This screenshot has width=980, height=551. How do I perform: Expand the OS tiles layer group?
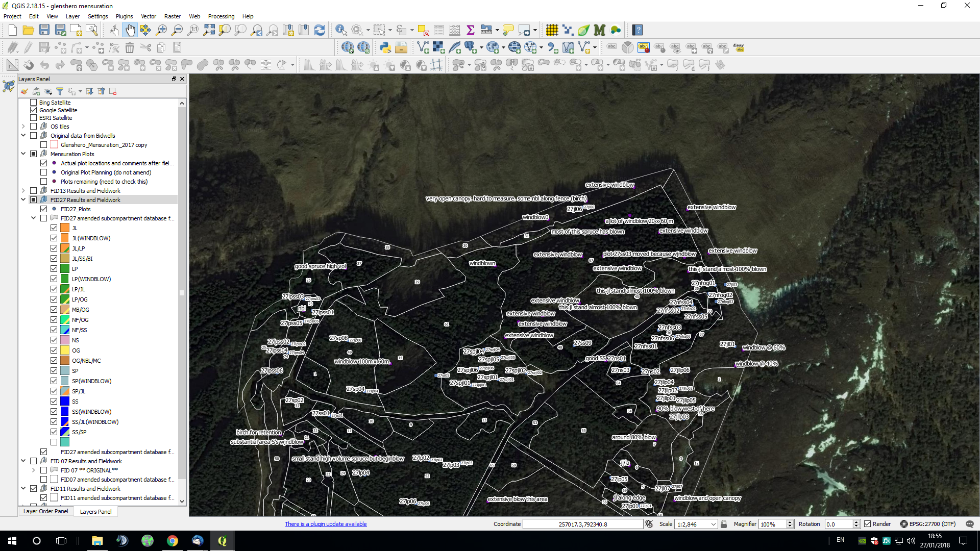(23, 127)
